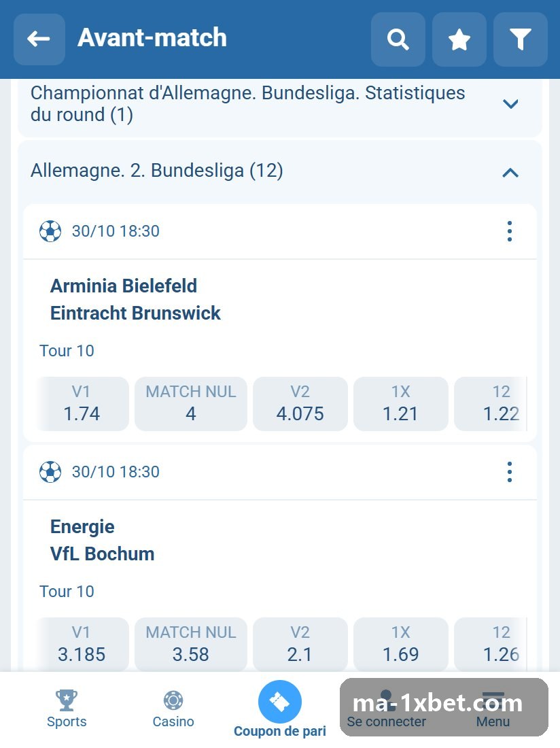Open the filter funnel icon
The image size is (560, 748).
520,39
